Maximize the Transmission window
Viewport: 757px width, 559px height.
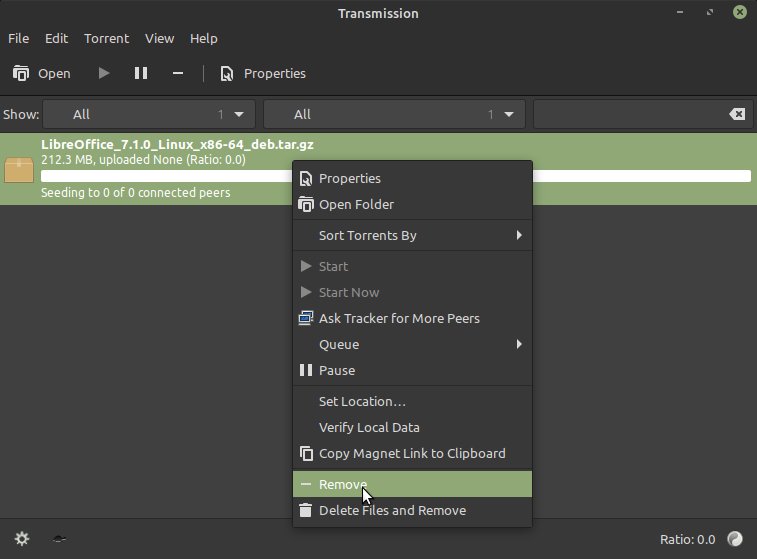pos(710,12)
